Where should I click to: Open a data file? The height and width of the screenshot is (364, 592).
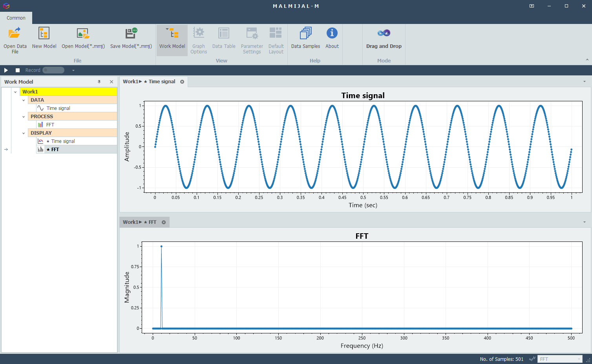click(15, 40)
